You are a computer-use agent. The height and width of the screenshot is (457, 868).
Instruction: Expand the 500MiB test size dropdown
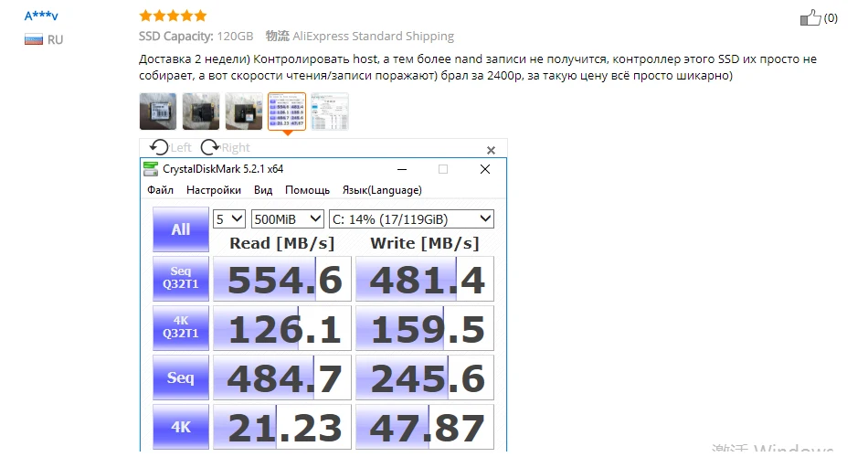[287, 218]
